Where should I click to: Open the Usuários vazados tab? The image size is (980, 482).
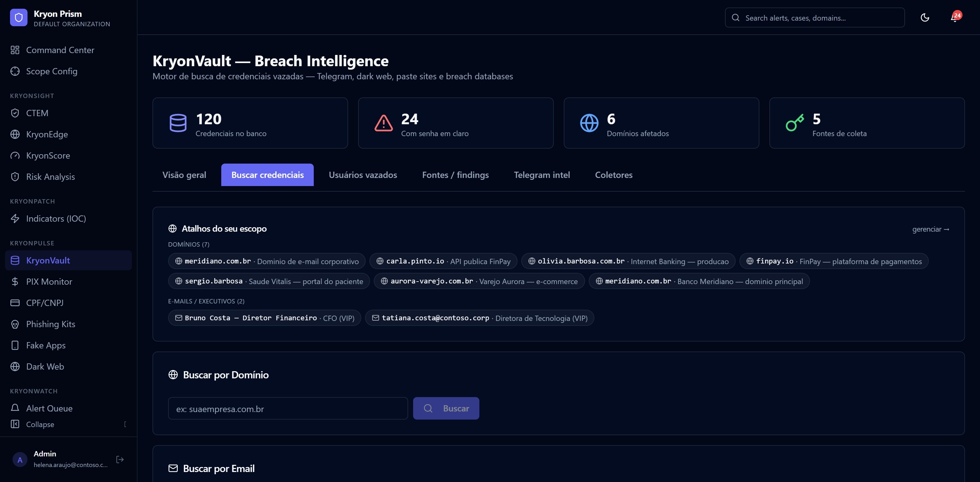363,175
